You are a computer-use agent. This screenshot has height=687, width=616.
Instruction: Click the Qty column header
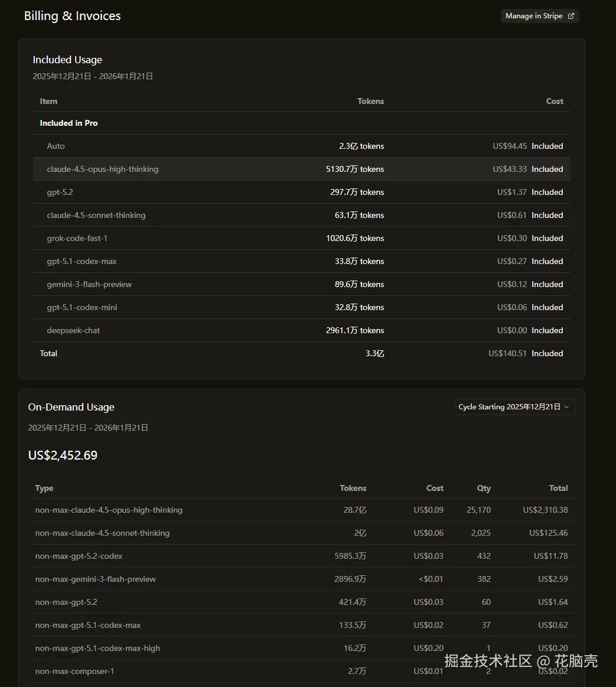(484, 488)
